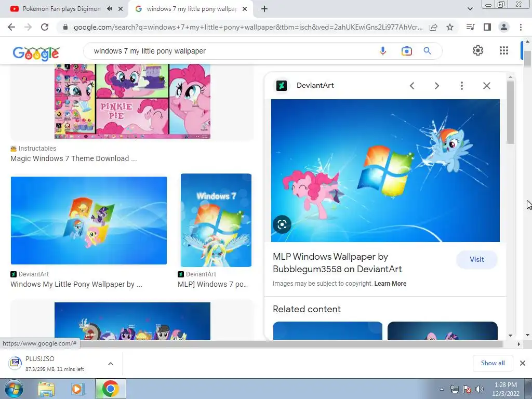Expand PLUS!.ISO download options chevron
The height and width of the screenshot is (399, 532).
[x=111, y=363]
